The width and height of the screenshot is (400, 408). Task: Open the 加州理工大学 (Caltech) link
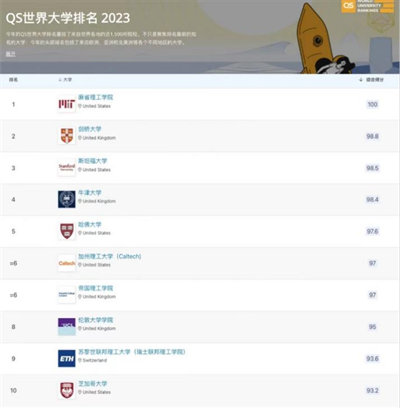point(110,256)
